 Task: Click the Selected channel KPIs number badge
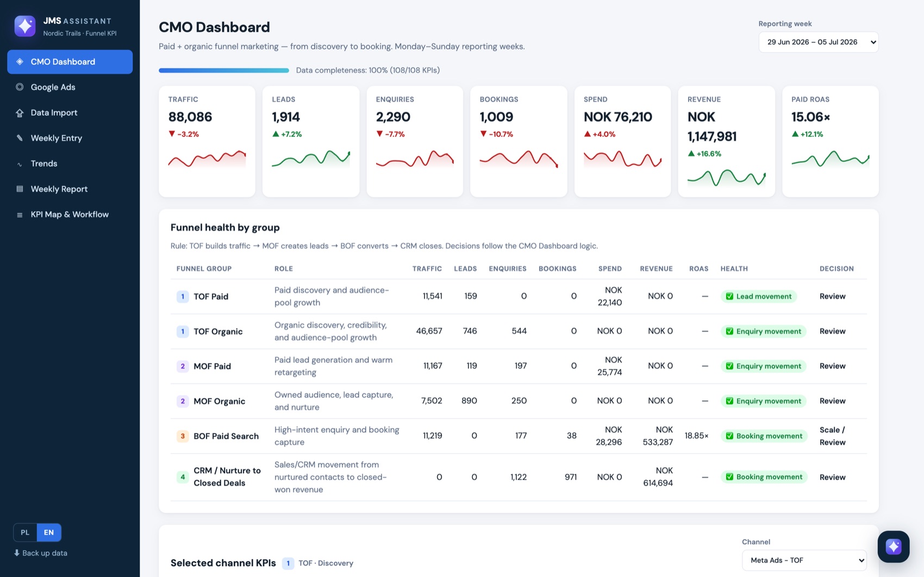[x=288, y=563]
